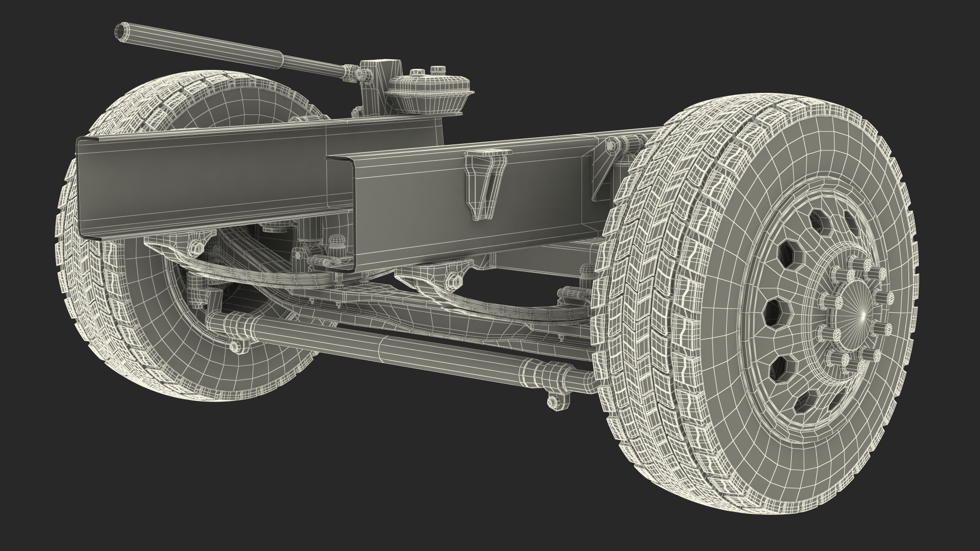The width and height of the screenshot is (980, 551).
Task: Click the center hub cap of the right wheel
Action: pyautogui.click(x=862, y=315)
